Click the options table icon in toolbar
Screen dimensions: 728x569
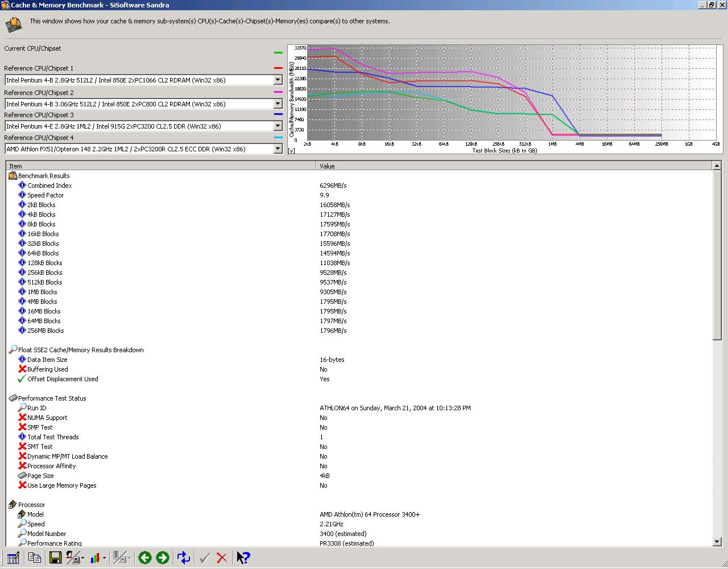[14, 558]
